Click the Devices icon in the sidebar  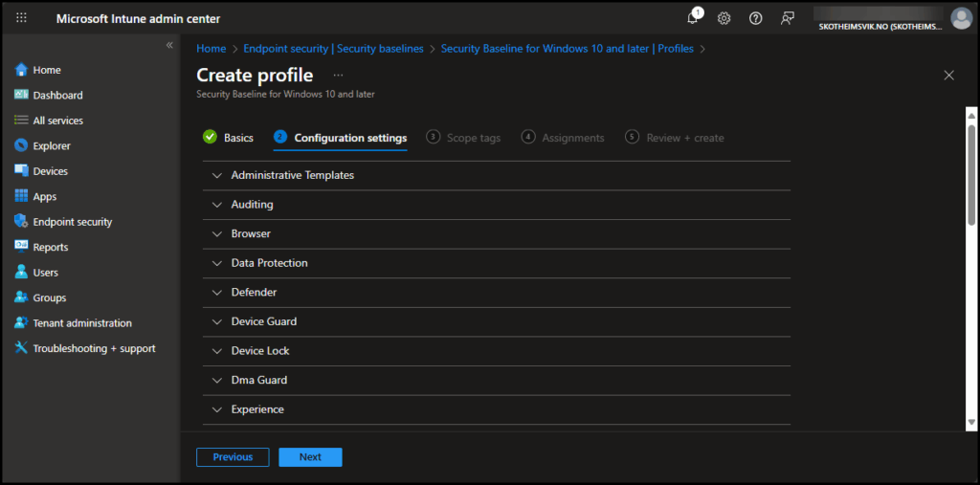tap(21, 170)
